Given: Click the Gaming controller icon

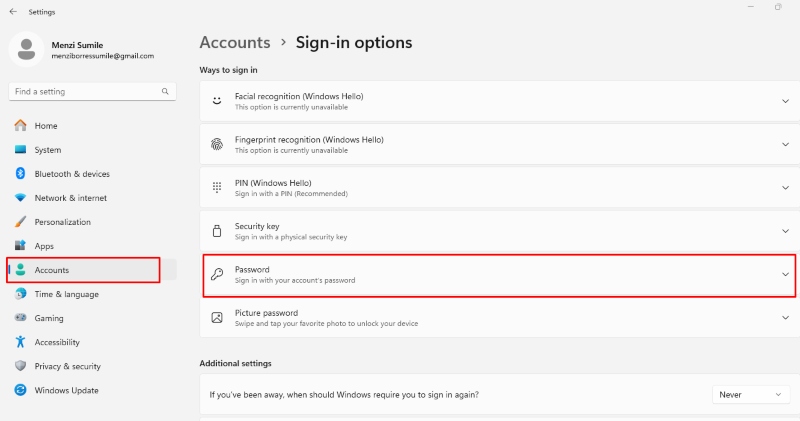Looking at the screenshot, I should pyautogui.click(x=20, y=318).
